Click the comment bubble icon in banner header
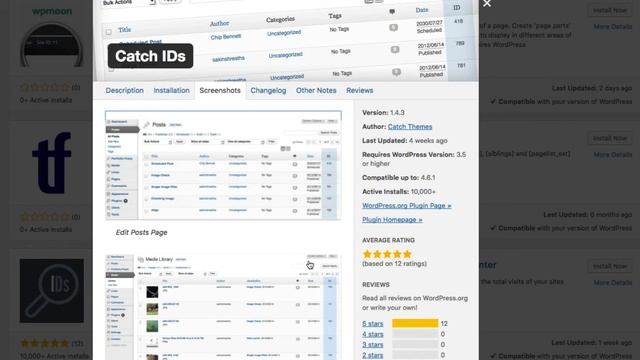This screenshot has height=360, width=640. coord(392,11)
